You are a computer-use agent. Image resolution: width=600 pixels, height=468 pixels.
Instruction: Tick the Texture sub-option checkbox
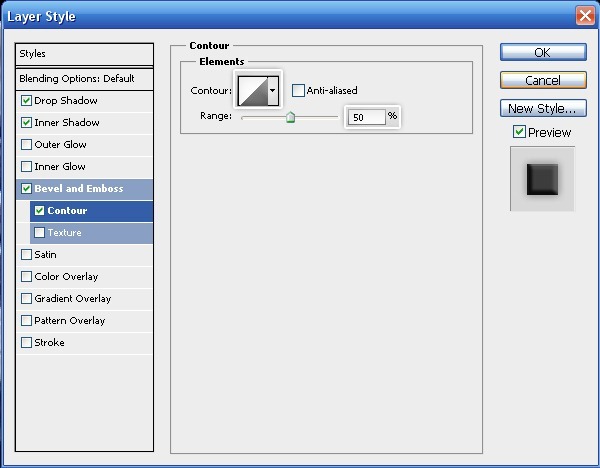tap(40, 233)
